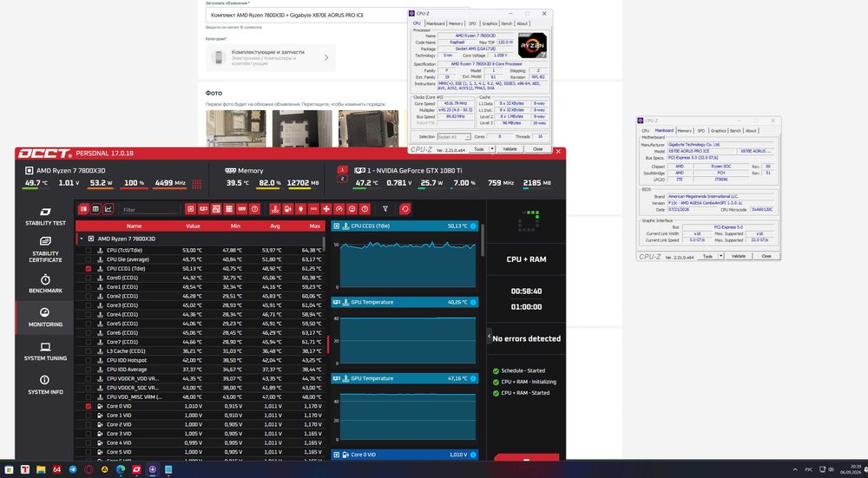Screen dimensions: 868x478
Task: Collapse OCCT side panel with the arrow handle
Action: 489,336
